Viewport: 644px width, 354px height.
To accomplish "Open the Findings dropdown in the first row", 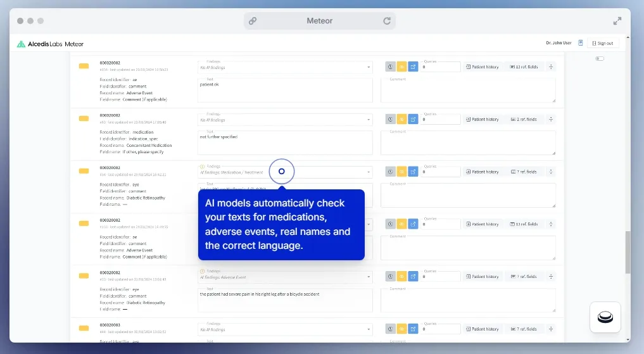I will (286, 66).
